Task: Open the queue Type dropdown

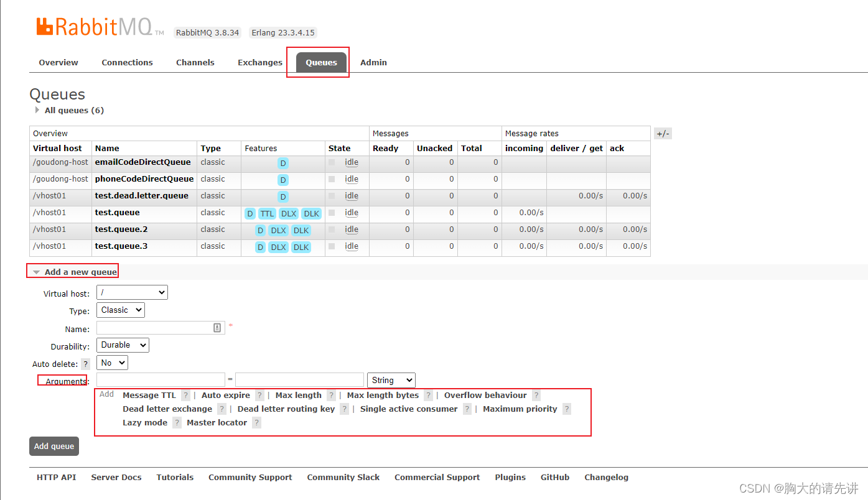Action: (x=121, y=310)
